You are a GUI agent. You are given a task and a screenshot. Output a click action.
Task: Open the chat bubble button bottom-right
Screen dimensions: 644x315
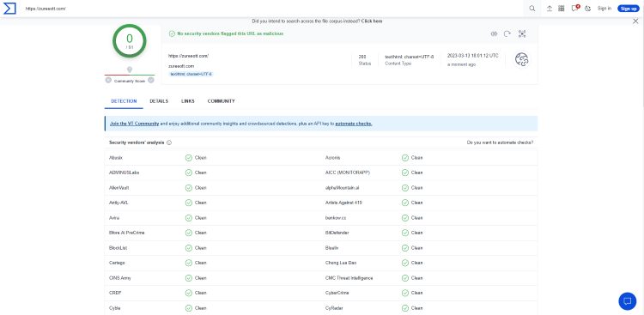[627, 301]
